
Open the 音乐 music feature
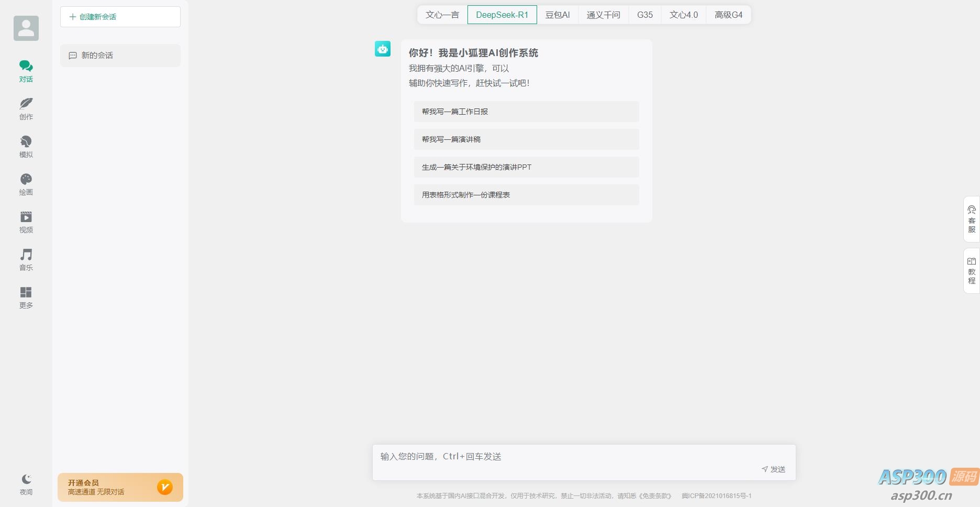point(26,260)
